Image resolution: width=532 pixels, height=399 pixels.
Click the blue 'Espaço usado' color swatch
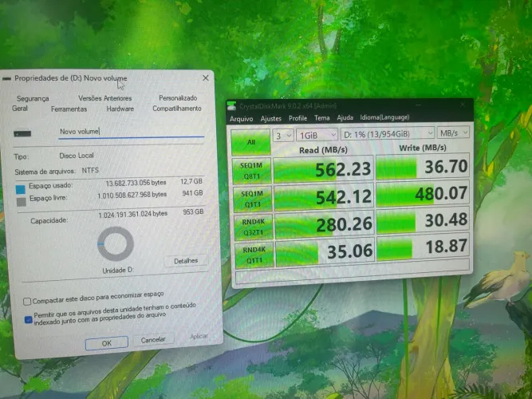pos(21,189)
